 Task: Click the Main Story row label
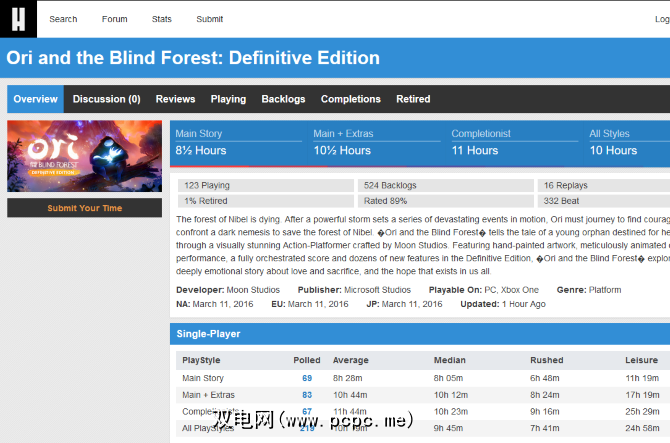[203, 378]
